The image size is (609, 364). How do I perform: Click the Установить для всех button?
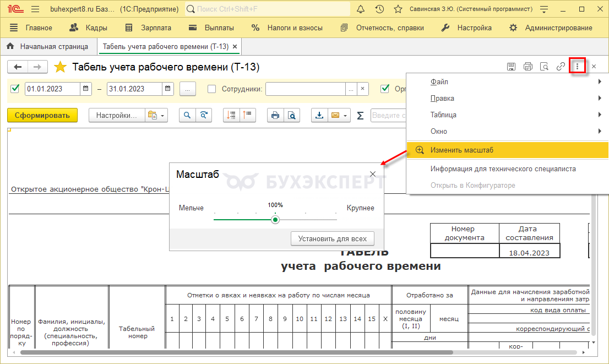point(332,239)
